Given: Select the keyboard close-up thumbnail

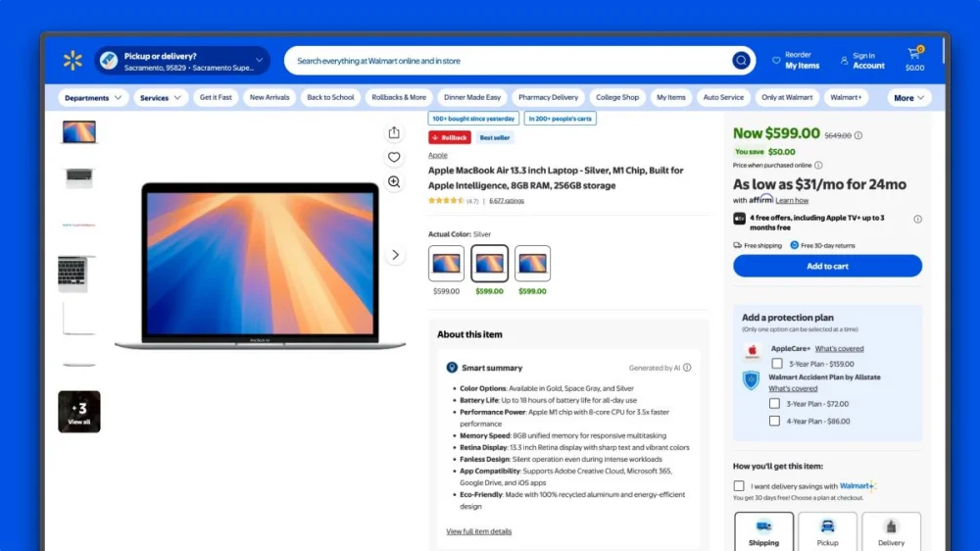Looking at the screenshot, I should click(76, 274).
